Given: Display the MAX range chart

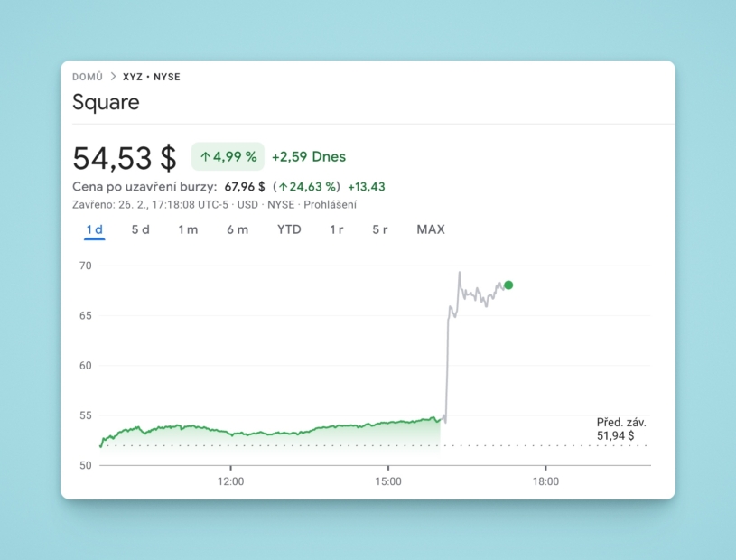Looking at the screenshot, I should [x=431, y=229].
